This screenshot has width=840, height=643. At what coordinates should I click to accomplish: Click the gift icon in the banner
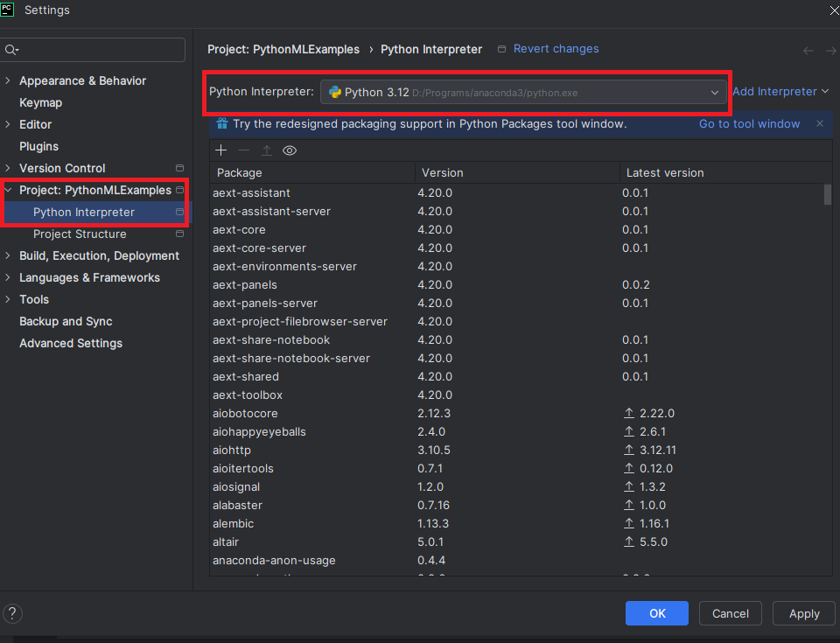[222, 124]
